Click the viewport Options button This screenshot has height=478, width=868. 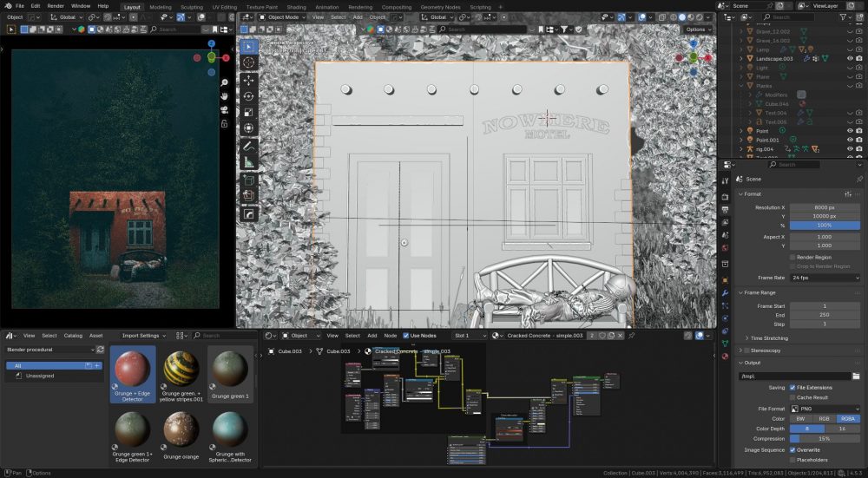tap(698, 29)
